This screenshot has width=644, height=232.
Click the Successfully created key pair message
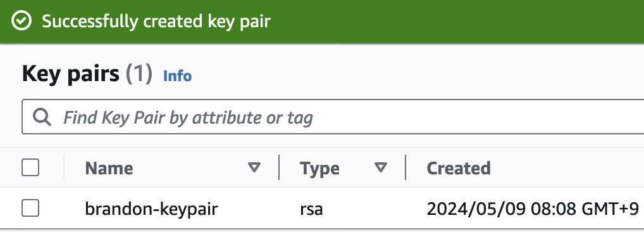[x=156, y=22]
